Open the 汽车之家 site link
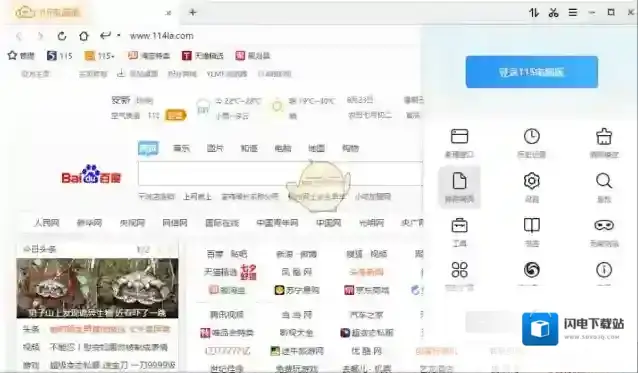Screen dimensions: 638x373 point(366,314)
